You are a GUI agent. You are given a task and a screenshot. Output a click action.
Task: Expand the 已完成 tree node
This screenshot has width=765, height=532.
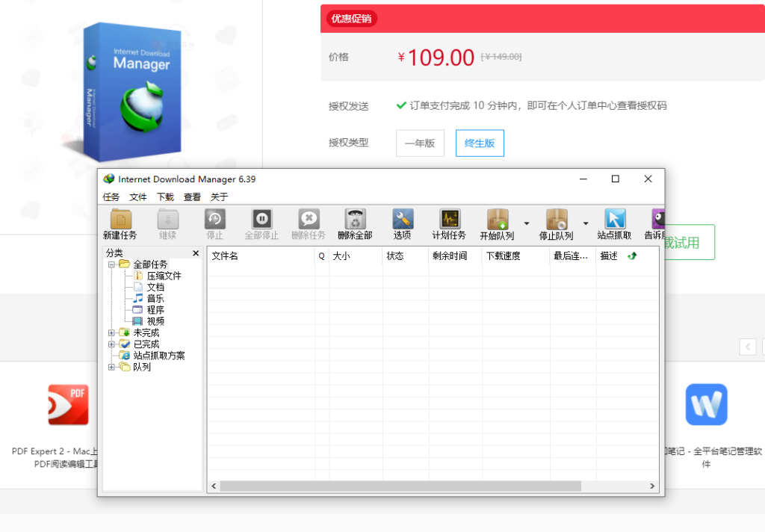pyautogui.click(x=111, y=344)
